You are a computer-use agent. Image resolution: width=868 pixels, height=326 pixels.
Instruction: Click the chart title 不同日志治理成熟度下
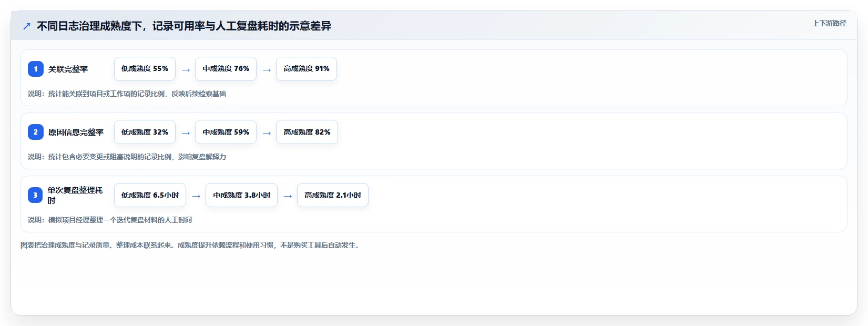click(184, 26)
